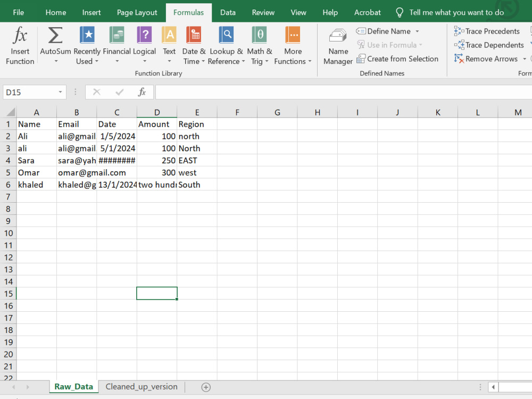Add a new sheet with plus icon
Image resolution: width=532 pixels, height=399 pixels.
coord(206,387)
